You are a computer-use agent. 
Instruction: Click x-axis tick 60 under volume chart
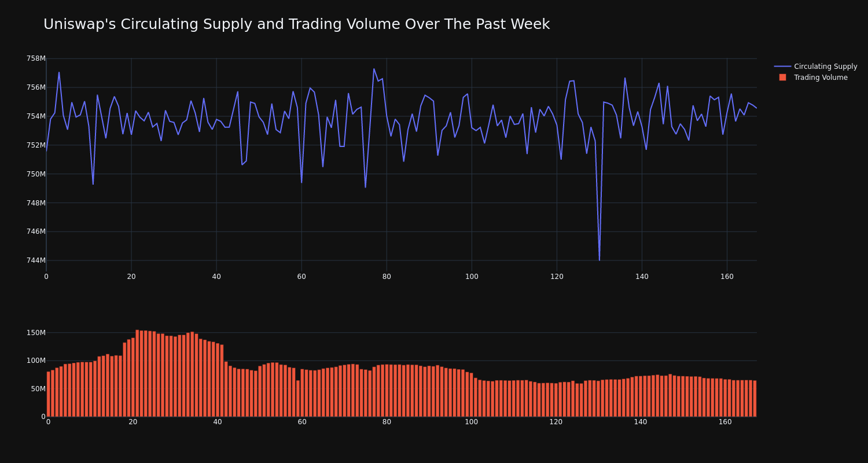coord(302,422)
